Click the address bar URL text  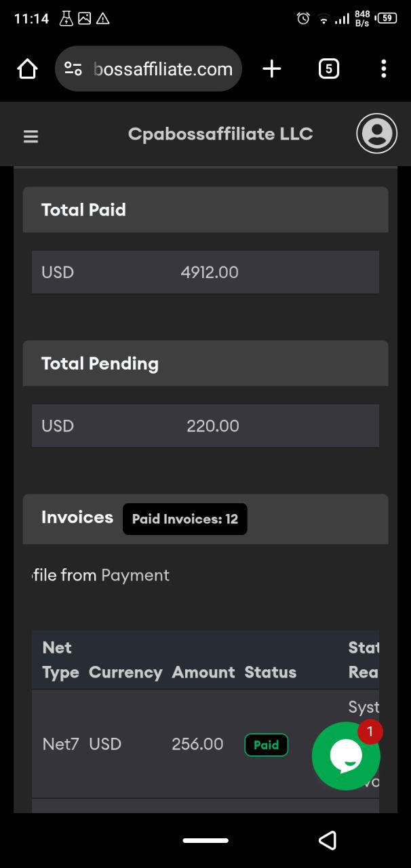[163, 68]
